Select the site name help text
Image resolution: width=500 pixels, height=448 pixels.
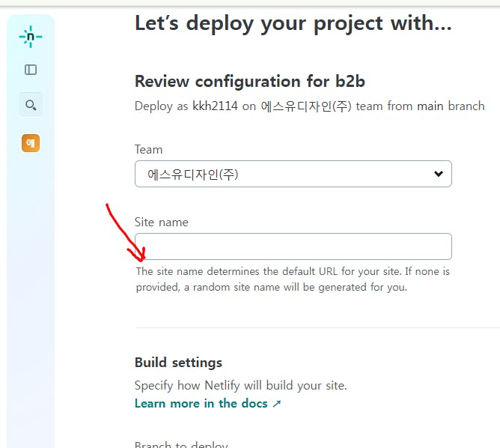point(293,279)
